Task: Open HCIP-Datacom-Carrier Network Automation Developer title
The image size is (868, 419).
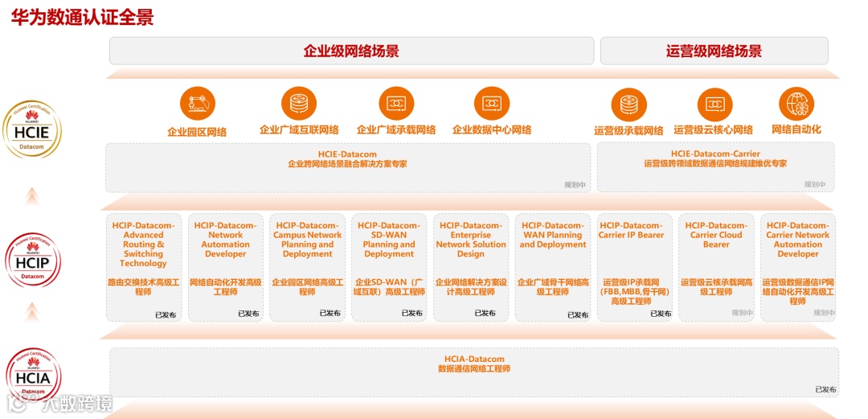Action: [798, 240]
